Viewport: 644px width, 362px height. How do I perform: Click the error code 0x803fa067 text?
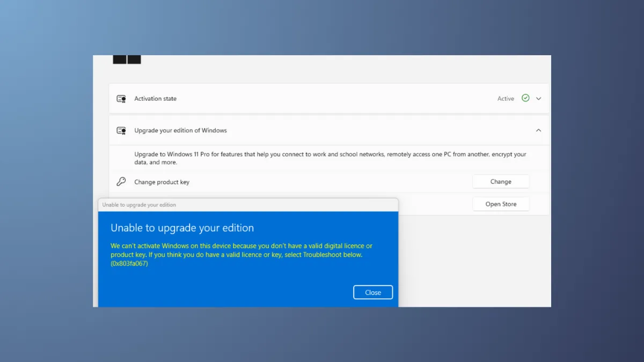point(129,263)
